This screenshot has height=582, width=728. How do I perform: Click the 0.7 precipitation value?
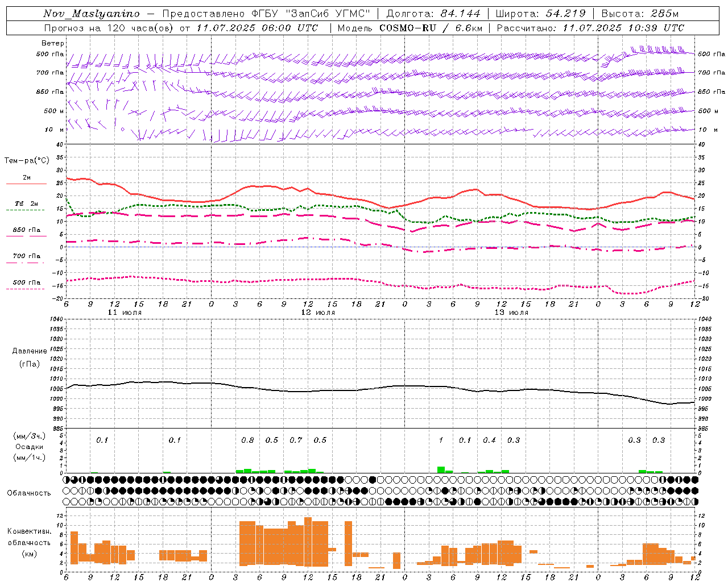[x=296, y=440]
